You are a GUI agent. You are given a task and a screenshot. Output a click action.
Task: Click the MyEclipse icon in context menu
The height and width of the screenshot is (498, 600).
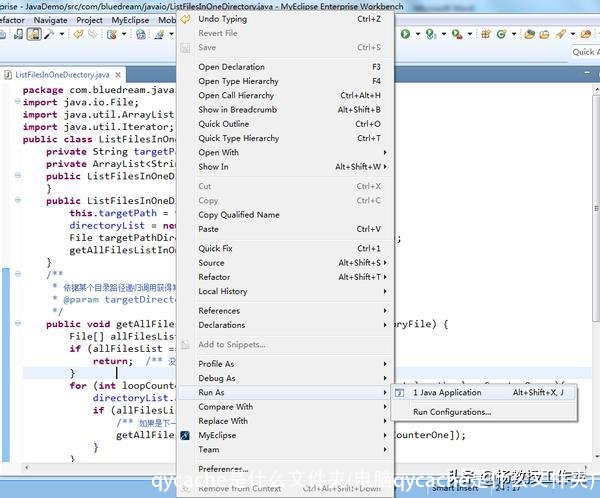pos(185,436)
